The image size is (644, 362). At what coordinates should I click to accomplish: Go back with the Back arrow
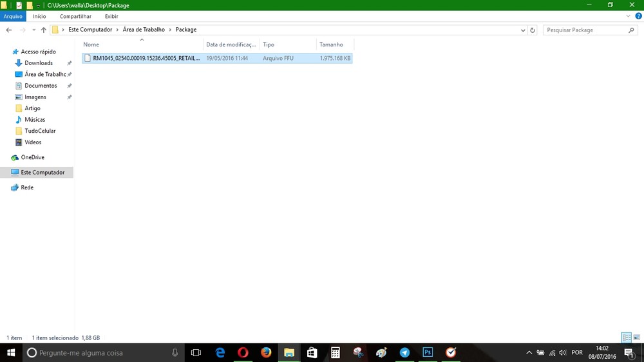pyautogui.click(x=9, y=30)
